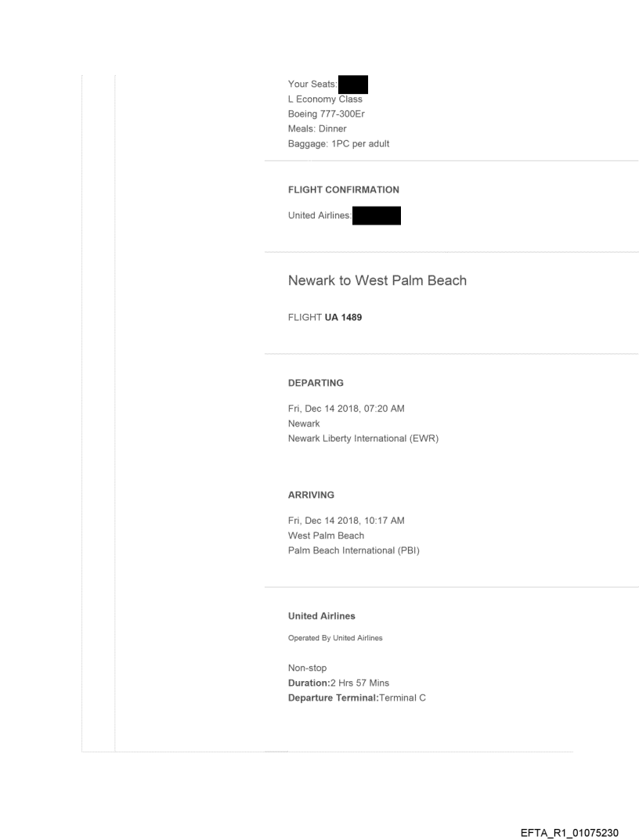Click the FLIGHT CONFIRMATION section header
Viewport: 639px width, 840px height.
343,189
